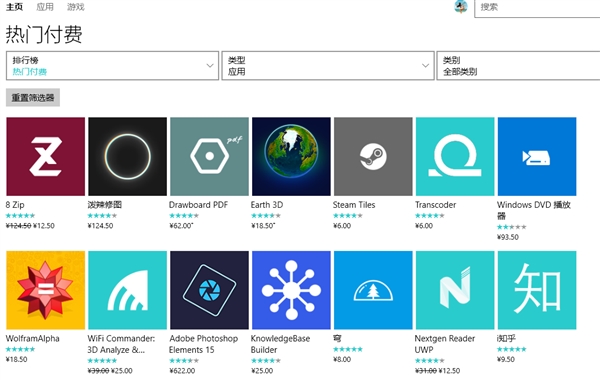
Task: Open the WiFi Commander app tile
Action: pos(127,290)
